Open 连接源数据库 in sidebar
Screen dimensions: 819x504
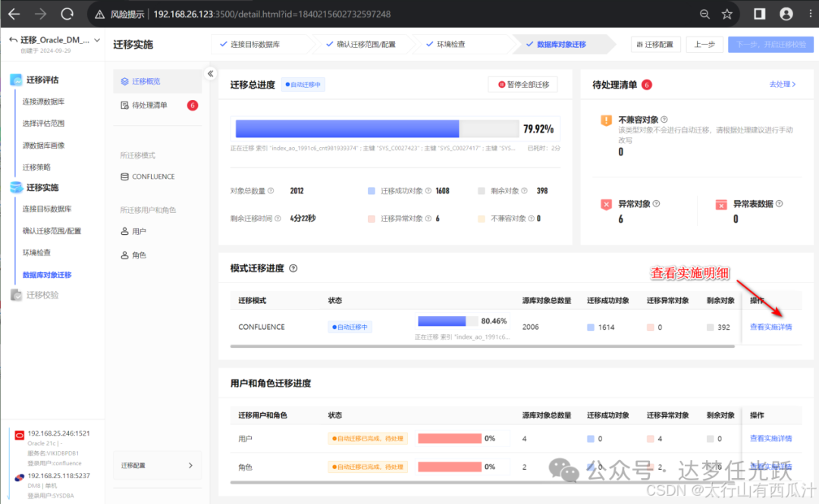click(43, 102)
